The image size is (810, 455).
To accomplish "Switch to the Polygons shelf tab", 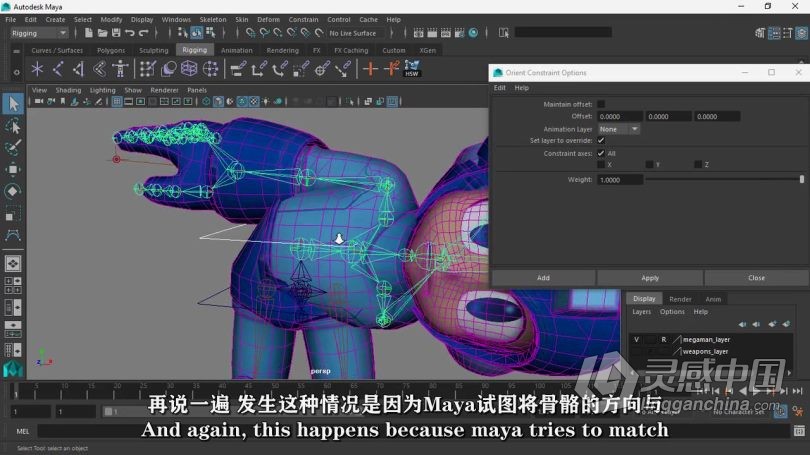I will (111, 50).
